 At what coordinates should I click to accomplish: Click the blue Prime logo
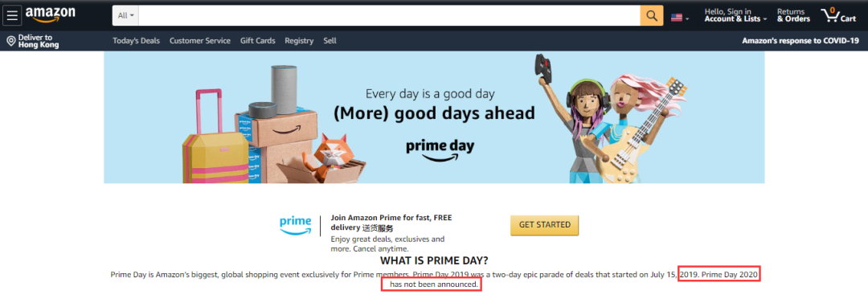296,225
